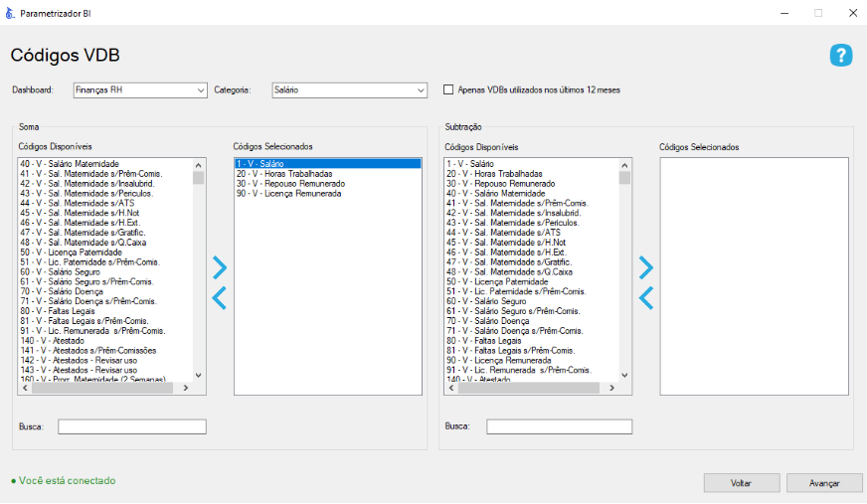Focus the Busca field under Subtração
Screen dimensions: 867x504
[558, 426]
